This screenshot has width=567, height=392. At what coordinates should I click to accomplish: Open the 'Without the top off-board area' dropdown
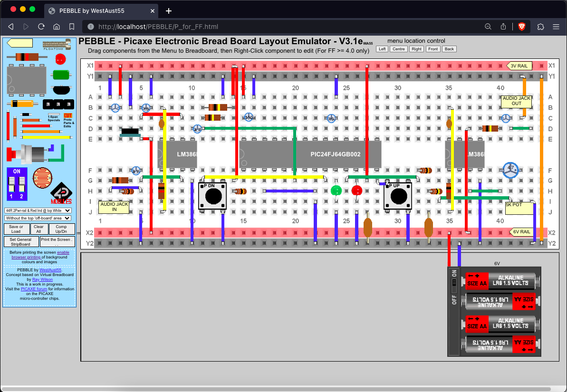[x=38, y=218]
